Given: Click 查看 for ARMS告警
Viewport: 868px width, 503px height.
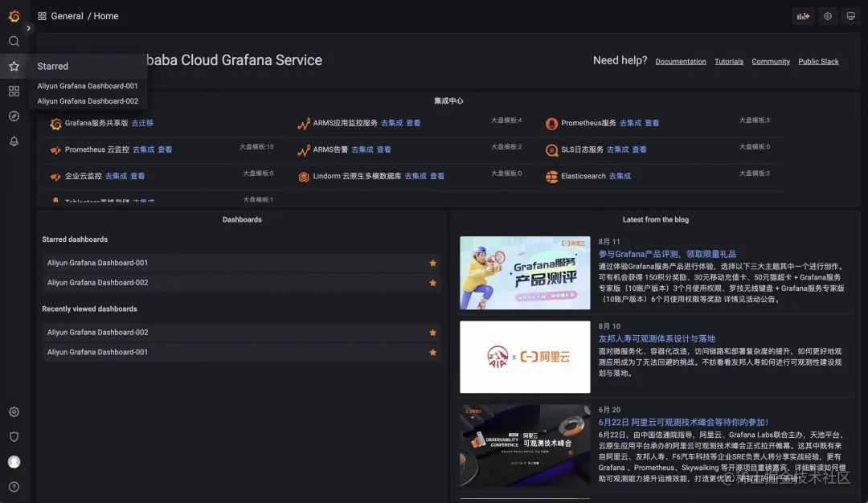Looking at the screenshot, I should (x=383, y=149).
